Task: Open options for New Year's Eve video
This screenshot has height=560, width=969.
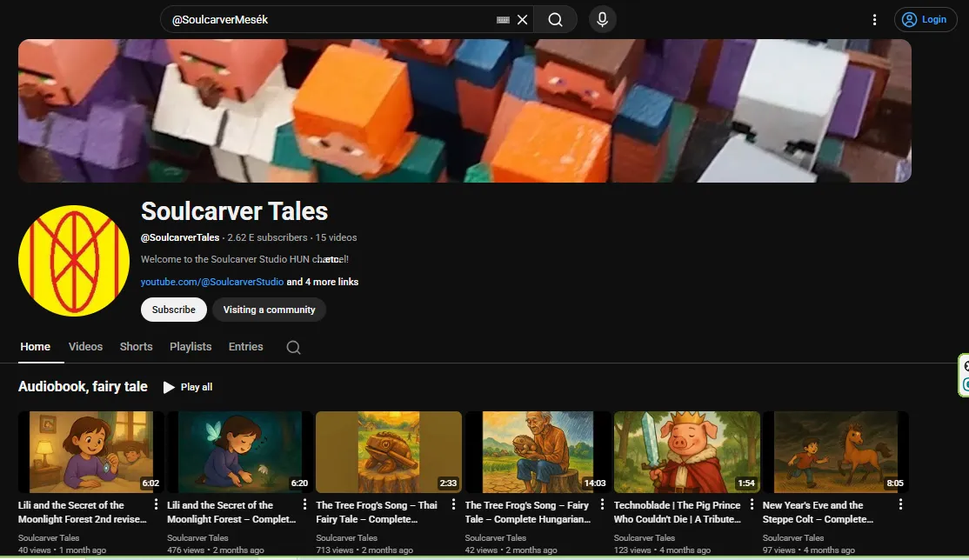Action: 900,504
